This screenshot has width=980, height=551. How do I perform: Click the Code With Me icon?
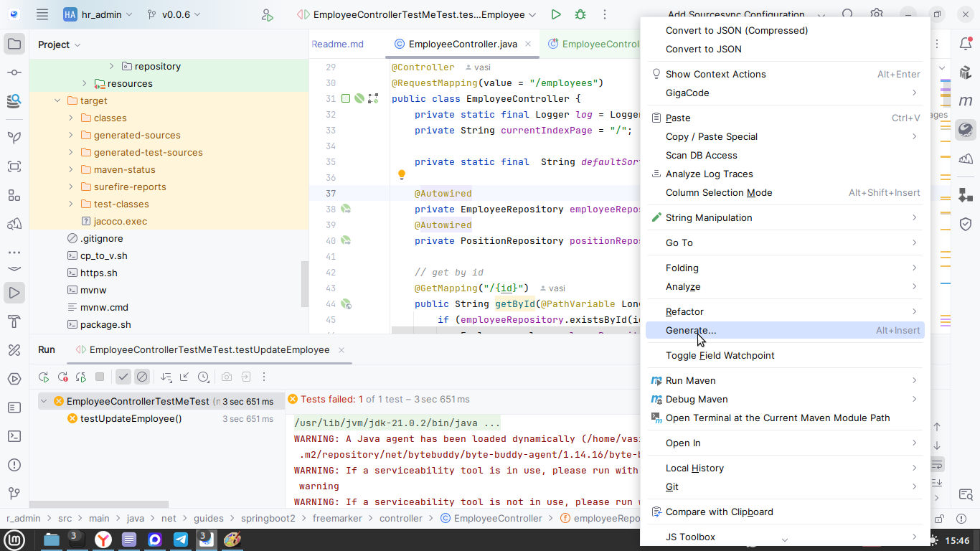point(268,14)
